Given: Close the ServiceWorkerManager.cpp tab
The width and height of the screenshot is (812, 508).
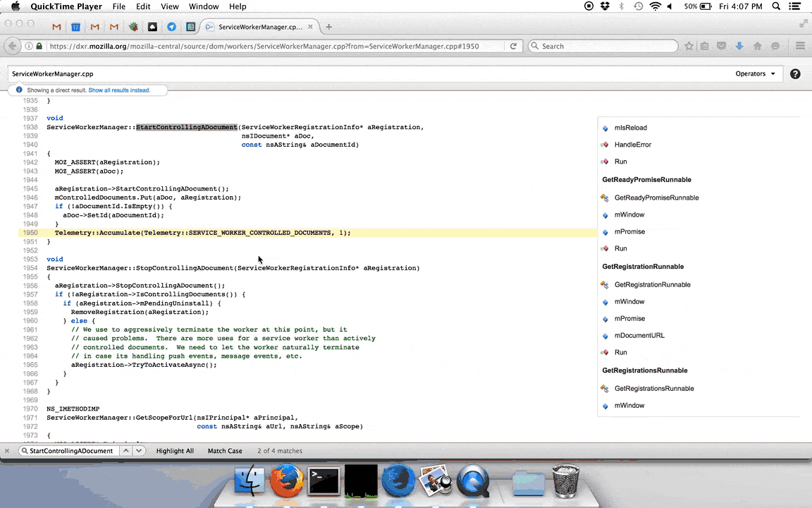Looking at the screenshot, I should [310, 26].
